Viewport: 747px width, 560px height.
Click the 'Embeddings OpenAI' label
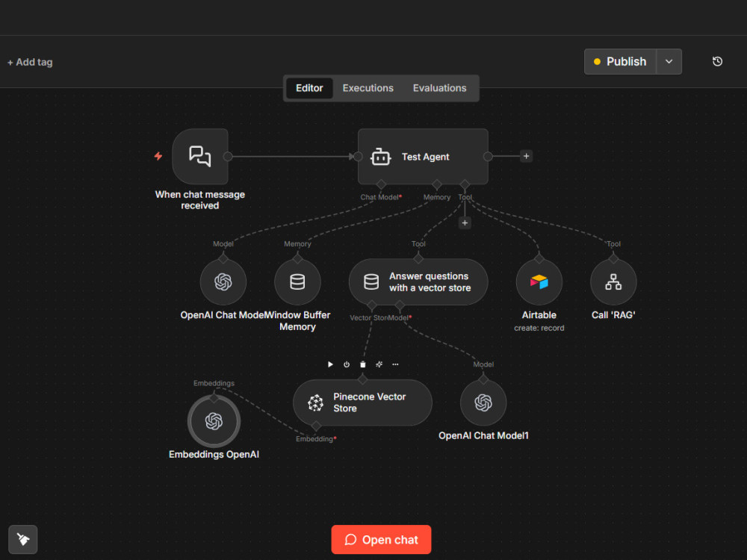point(214,454)
